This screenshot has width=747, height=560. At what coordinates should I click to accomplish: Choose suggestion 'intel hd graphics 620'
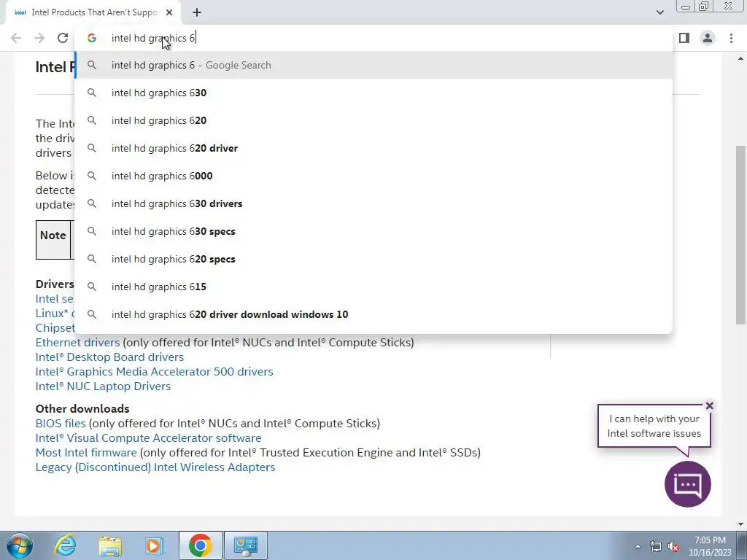point(374,120)
